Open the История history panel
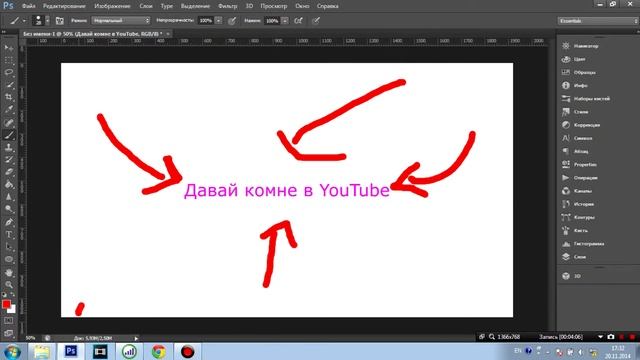 coord(578,204)
